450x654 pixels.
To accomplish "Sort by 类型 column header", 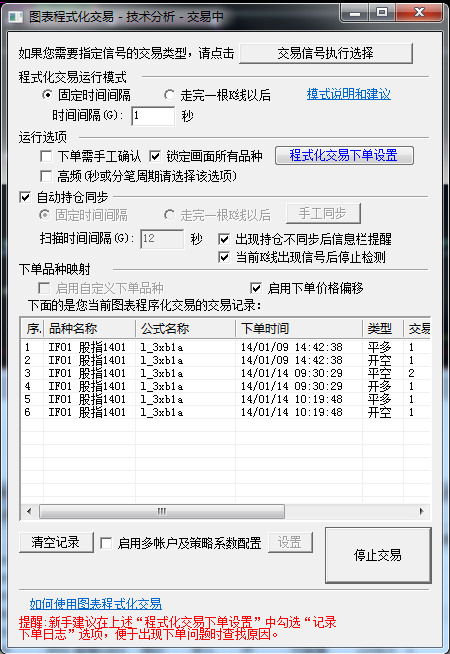I will [383, 329].
